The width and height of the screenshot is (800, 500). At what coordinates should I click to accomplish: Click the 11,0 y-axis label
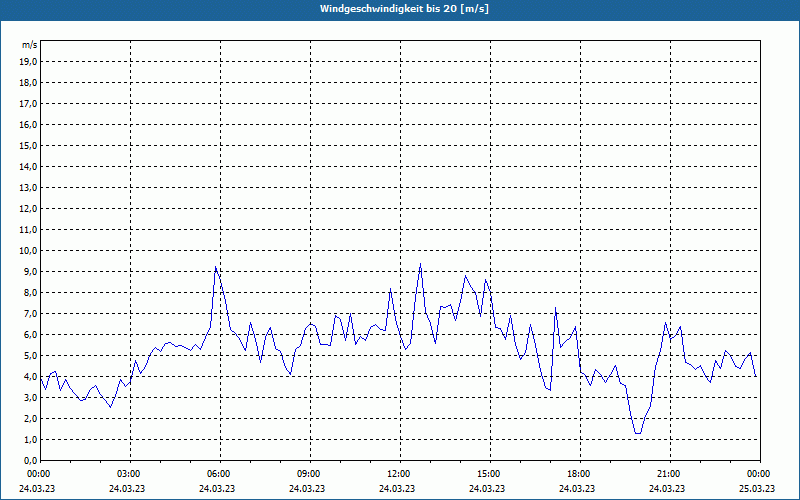click(x=28, y=230)
